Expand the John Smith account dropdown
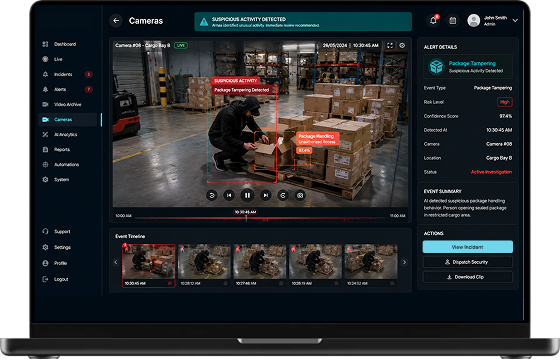This screenshot has height=360, width=560. click(x=515, y=21)
